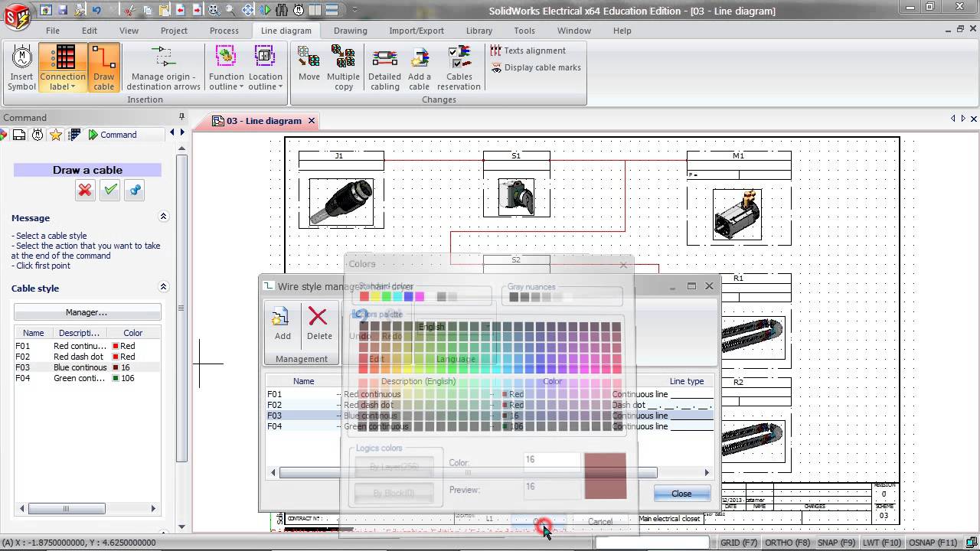Click the M1 motor symbol in the diagram
Image resolution: width=980 pixels, height=551 pixels.
737,215
